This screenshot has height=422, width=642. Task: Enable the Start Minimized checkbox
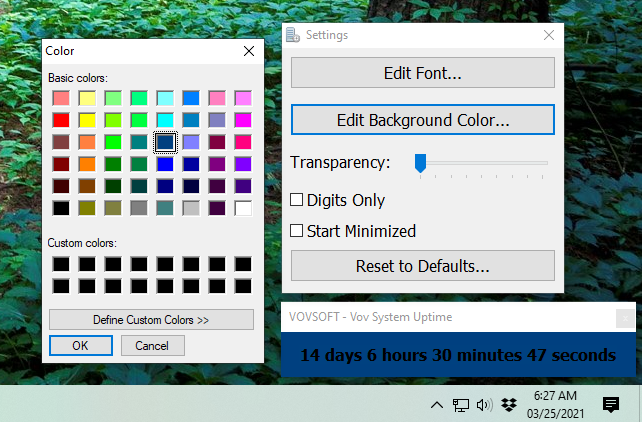click(296, 231)
